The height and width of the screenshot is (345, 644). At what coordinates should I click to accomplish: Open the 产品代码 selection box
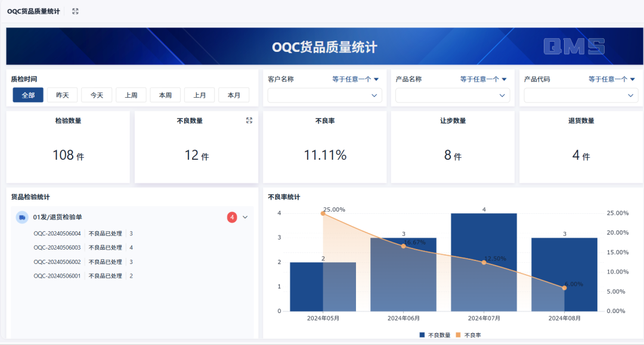tap(581, 95)
